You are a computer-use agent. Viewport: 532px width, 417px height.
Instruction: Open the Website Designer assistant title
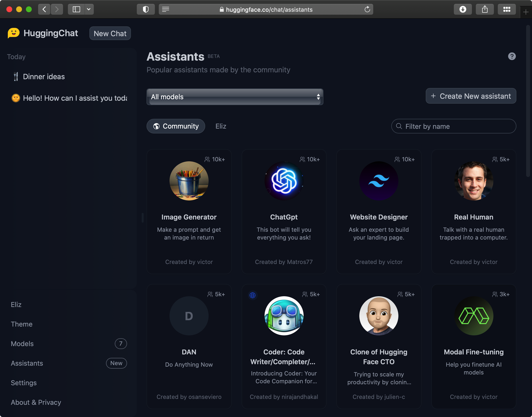pyautogui.click(x=379, y=217)
